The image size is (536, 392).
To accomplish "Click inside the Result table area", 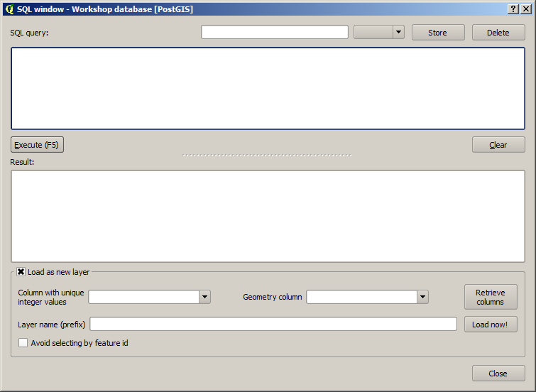I will click(268, 216).
